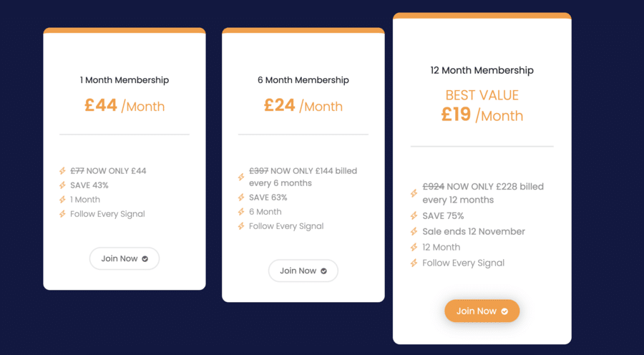Click the "BEST VALUE" label
The width and height of the screenshot is (644, 355).
point(482,95)
